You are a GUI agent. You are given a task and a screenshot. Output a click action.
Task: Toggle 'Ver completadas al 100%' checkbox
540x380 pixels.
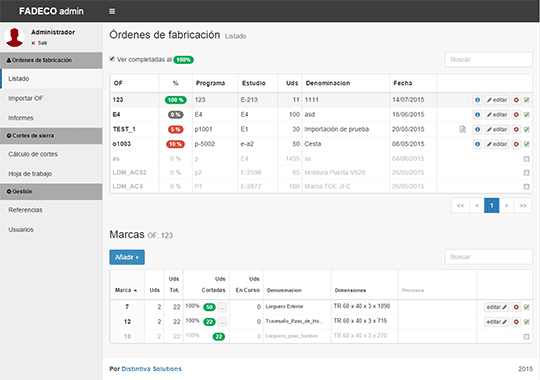[x=112, y=59]
